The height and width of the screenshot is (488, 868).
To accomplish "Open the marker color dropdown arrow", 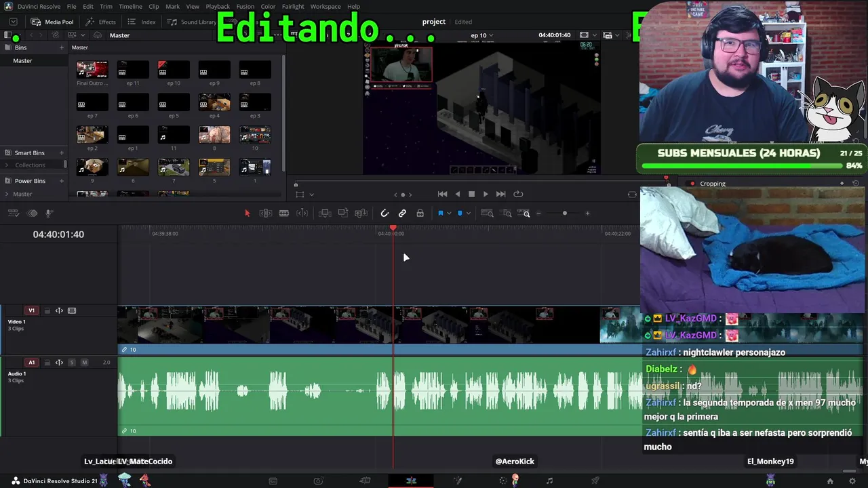I will [468, 213].
